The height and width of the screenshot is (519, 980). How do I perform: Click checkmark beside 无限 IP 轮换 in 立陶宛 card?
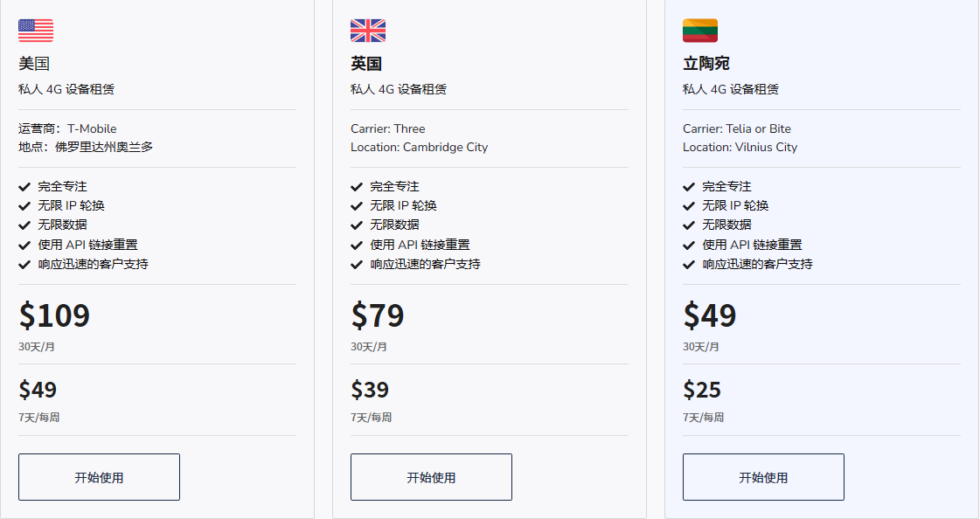(689, 206)
